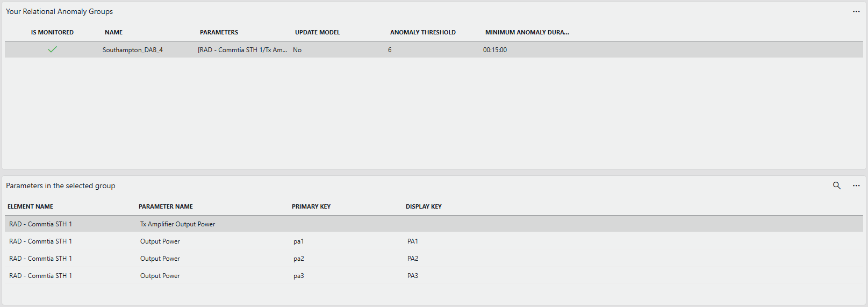Click the Primary Key column header
The width and height of the screenshot is (868, 307).
[x=311, y=206]
